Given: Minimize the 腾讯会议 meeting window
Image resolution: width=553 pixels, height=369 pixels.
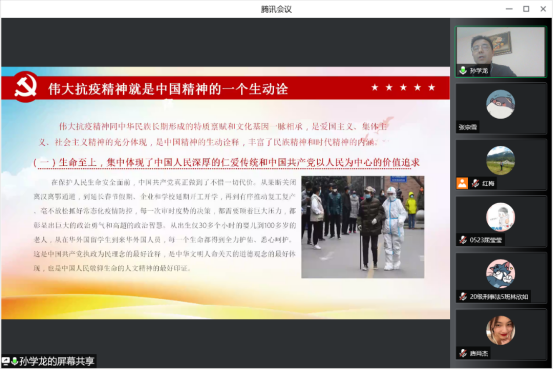Looking at the screenshot, I should coord(509,9).
